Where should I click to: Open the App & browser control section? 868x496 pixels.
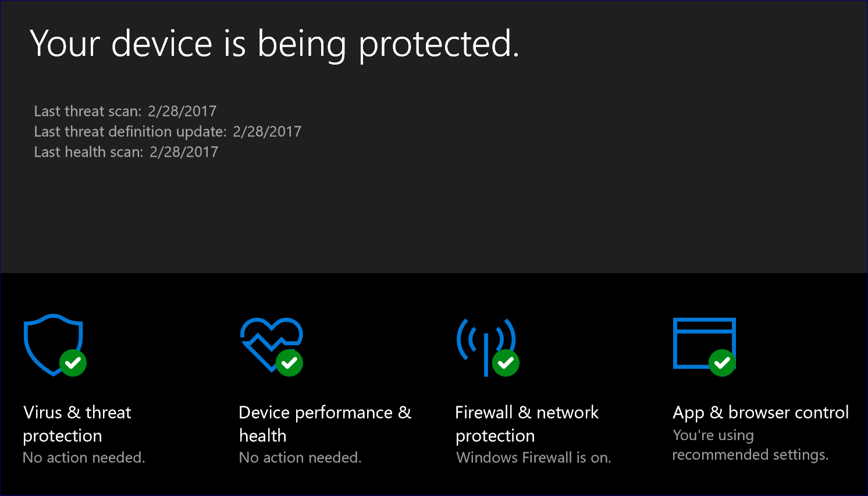pos(760,412)
